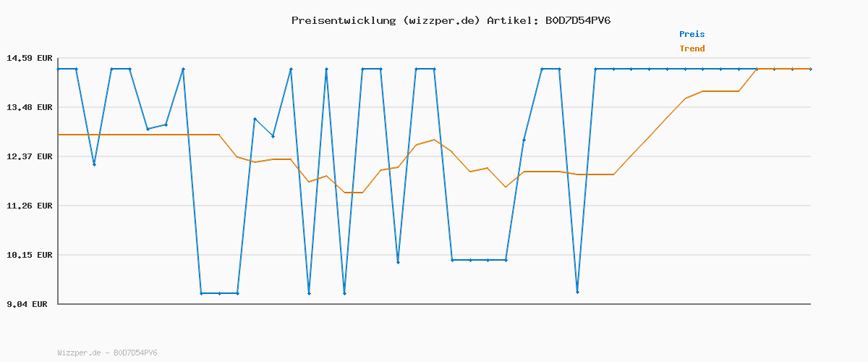Screen dimensions: 868x362
Task: Click wizzper.de in the chart title
Action: pos(441,20)
